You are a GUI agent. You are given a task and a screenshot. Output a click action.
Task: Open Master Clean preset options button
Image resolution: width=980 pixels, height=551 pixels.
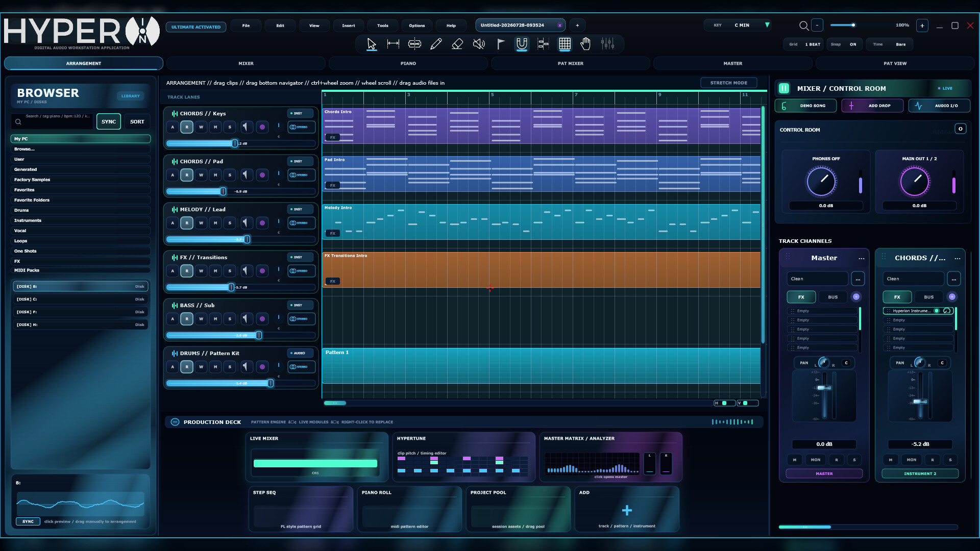858,279
